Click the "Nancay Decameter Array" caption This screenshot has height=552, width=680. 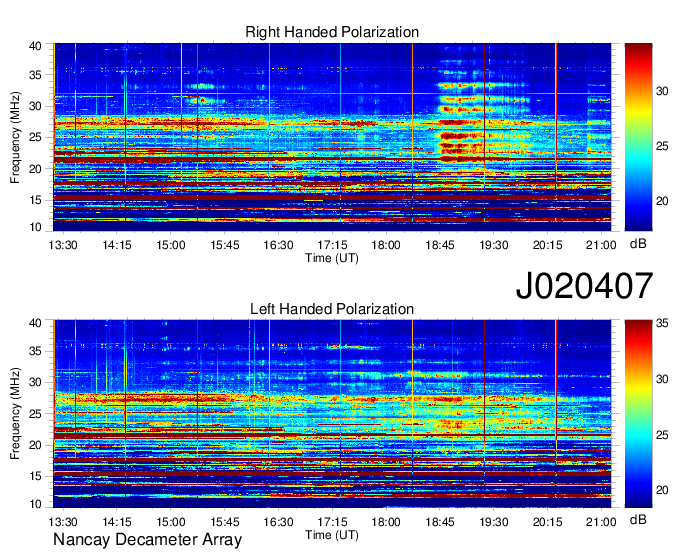tap(147, 540)
